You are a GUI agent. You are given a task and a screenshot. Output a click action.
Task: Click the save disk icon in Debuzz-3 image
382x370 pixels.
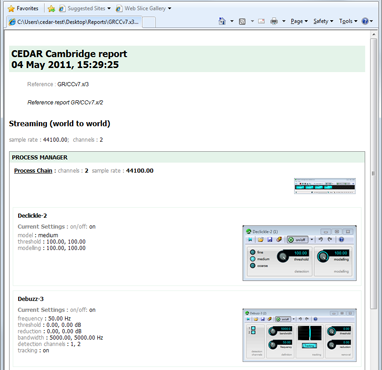point(263,319)
